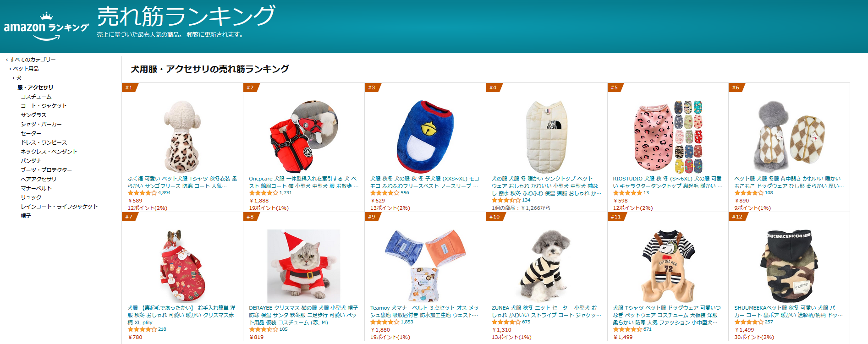Screen dimensions: 868x344
Task: Open RIOSTUDIO 犬服 product title link
Action: pyautogui.click(x=668, y=182)
